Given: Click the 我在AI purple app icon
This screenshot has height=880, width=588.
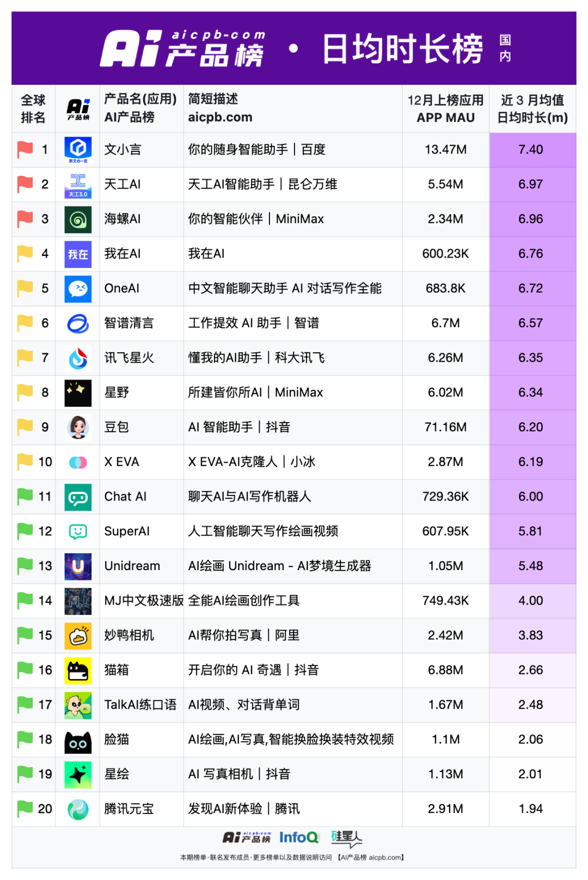Looking at the screenshot, I should point(78,254).
